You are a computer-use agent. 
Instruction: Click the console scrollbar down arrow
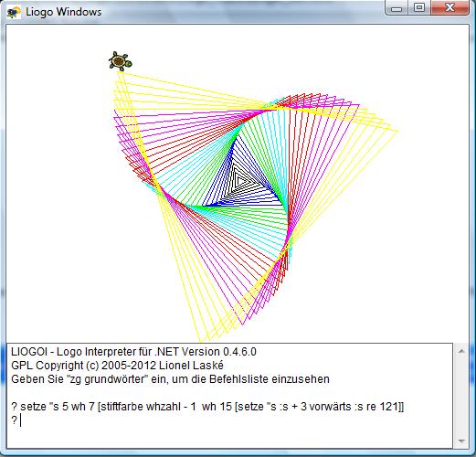pyautogui.click(x=461, y=441)
